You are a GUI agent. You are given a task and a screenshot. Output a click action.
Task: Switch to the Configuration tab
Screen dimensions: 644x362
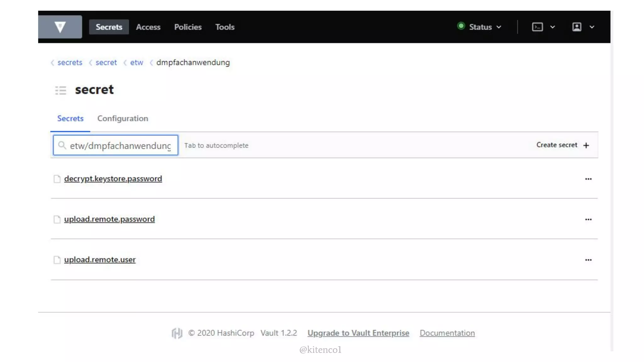(x=122, y=118)
